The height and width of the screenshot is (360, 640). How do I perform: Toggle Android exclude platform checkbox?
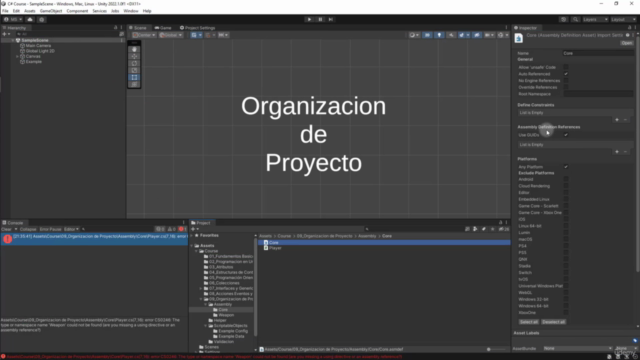coord(566,179)
